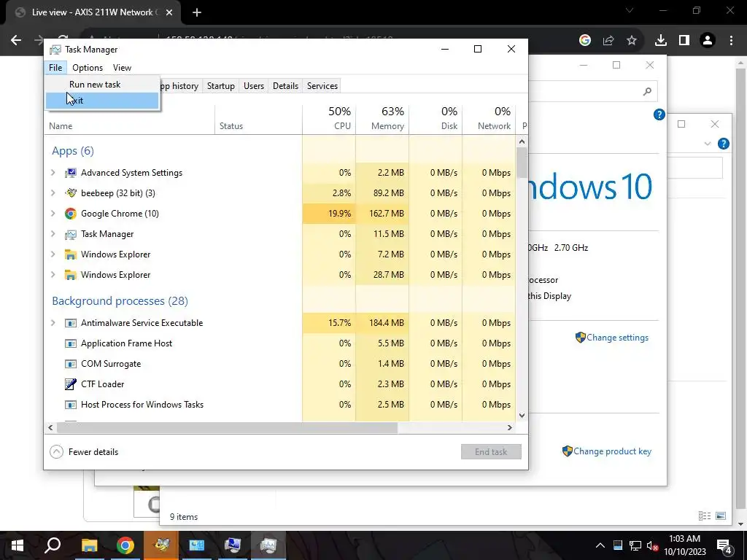Click the muted volume tray icon
The width and height of the screenshot is (747, 560).
pyautogui.click(x=652, y=545)
